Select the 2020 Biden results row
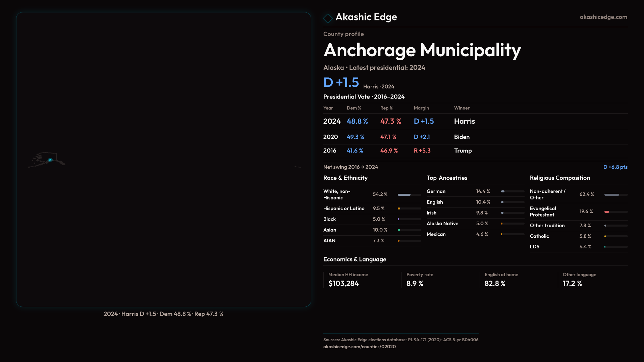 [x=399, y=137]
